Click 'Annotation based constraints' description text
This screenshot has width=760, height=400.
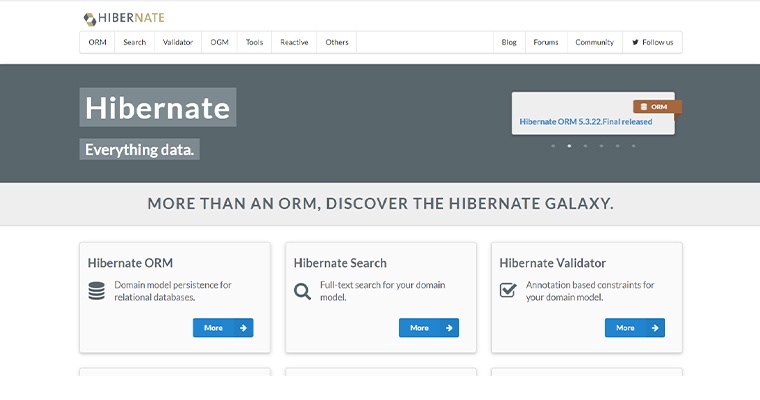tap(590, 291)
